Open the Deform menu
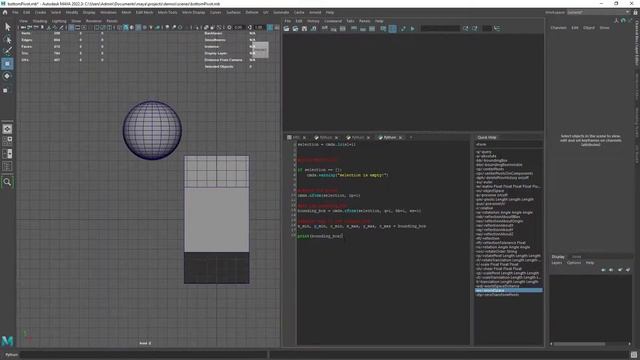Image resolution: width=640 pixels, height=360 pixels. (x=252, y=12)
